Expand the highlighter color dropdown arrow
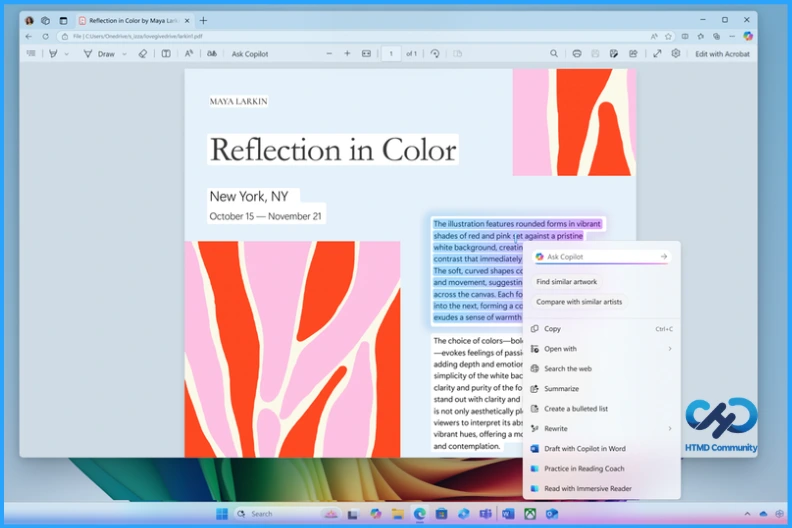The height and width of the screenshot is (528, 792). coord(67,54)
